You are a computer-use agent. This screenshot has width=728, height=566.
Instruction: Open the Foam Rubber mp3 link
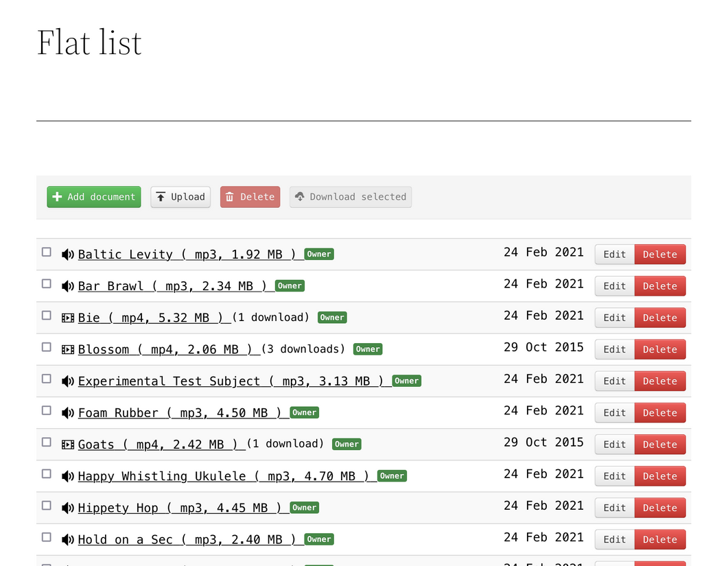click(183, 413)
